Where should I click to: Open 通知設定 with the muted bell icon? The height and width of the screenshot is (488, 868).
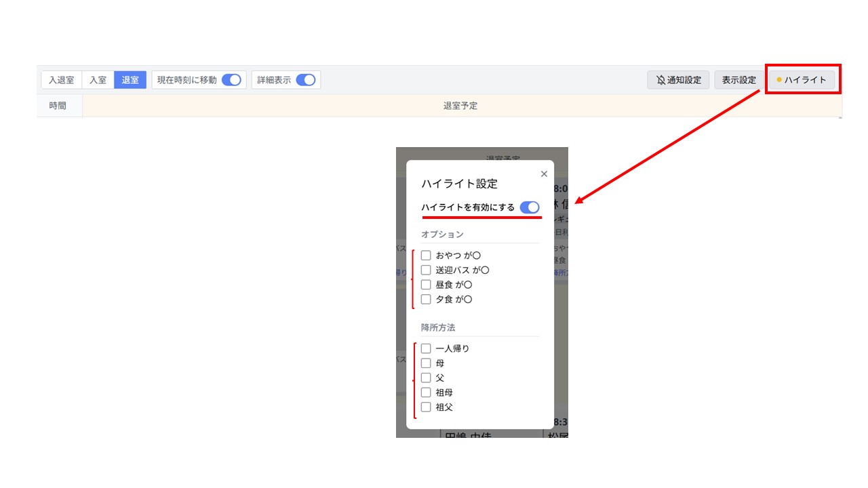(x=678, y=80)
